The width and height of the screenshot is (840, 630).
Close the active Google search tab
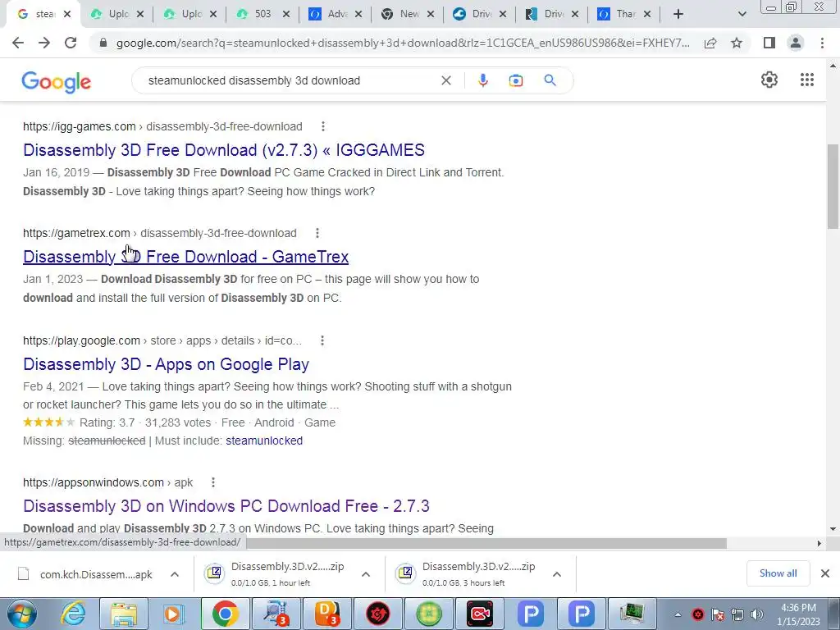pyautogui.click(x=67, y=15)
